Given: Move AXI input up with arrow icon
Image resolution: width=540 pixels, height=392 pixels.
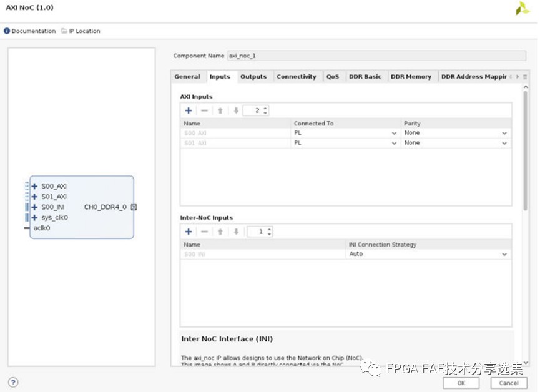Looking at the screenshot, I should (x=220, y=110).
